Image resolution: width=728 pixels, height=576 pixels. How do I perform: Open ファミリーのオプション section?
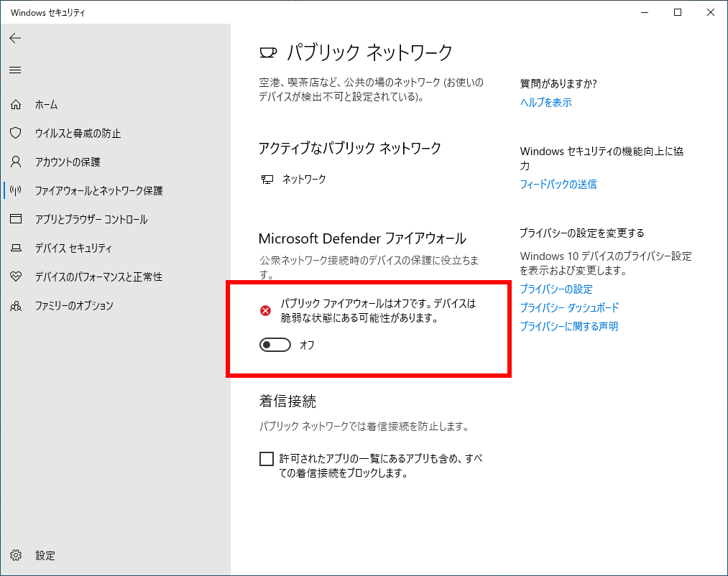point(74,306)
